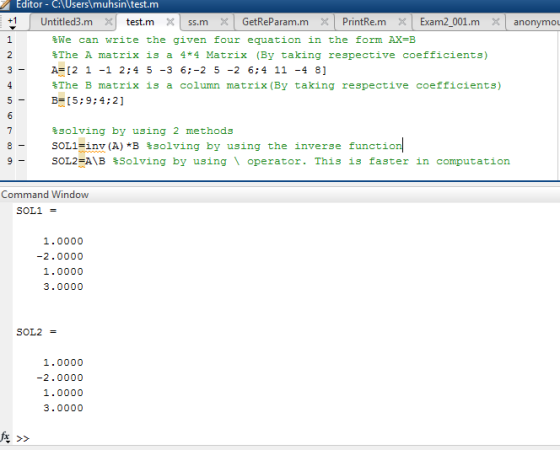Set breakpoint dash on line 8
The width and height of the screenshot is (560, 450).
[x=21, y=146]
